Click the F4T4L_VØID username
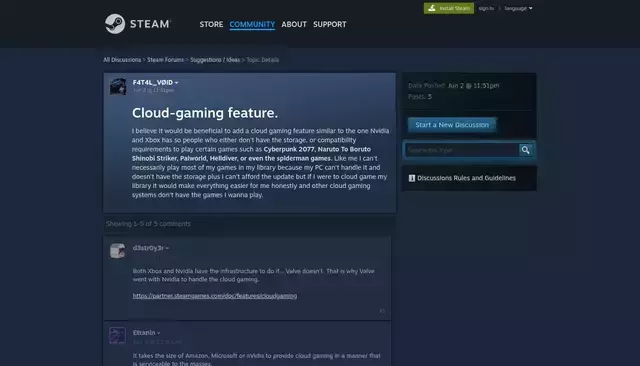This screenshot has height=366, width=640. (152, 82)
